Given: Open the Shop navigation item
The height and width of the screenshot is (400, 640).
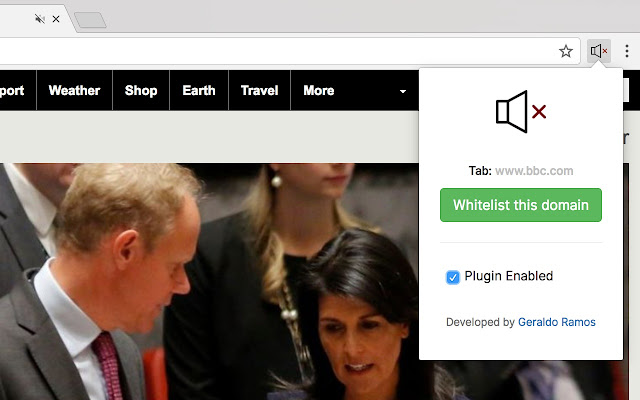Looking at the screenshot, I should pos(141,90).
